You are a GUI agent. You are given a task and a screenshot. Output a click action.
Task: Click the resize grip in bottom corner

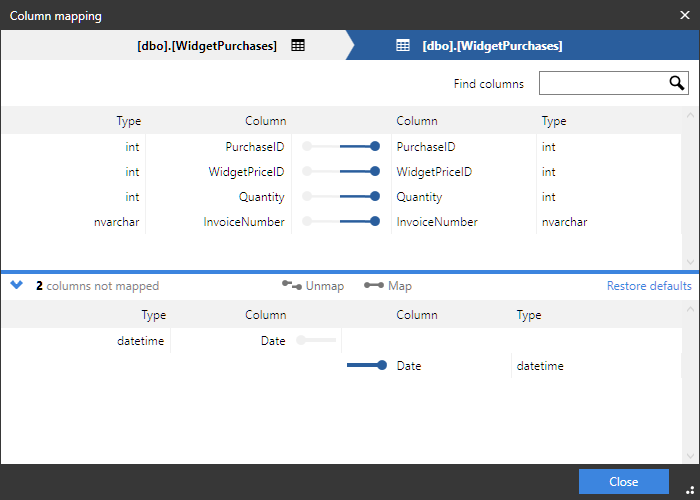(690, 490)
